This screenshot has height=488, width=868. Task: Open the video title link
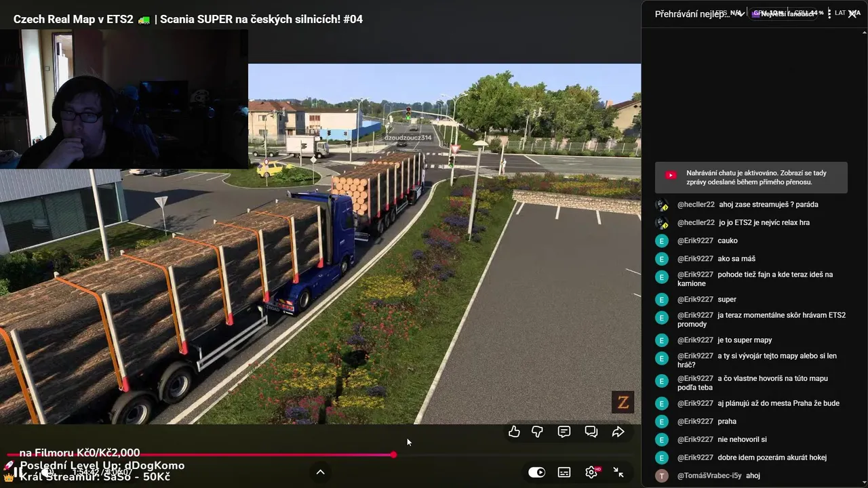click(x=188, y=19)
